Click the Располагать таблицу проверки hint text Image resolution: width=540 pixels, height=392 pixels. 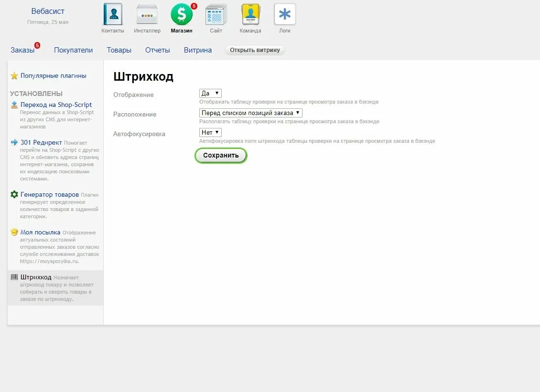(289, 121)
